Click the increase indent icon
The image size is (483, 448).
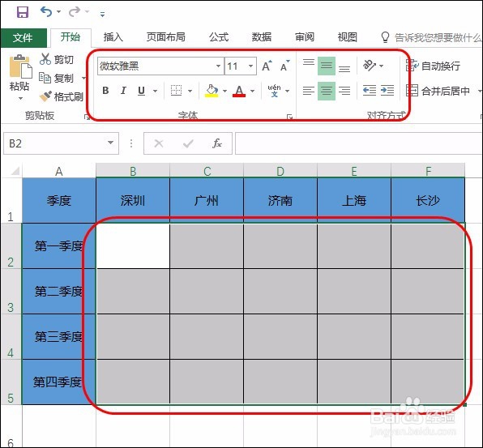pyautogui.click(x=387, y=91)
